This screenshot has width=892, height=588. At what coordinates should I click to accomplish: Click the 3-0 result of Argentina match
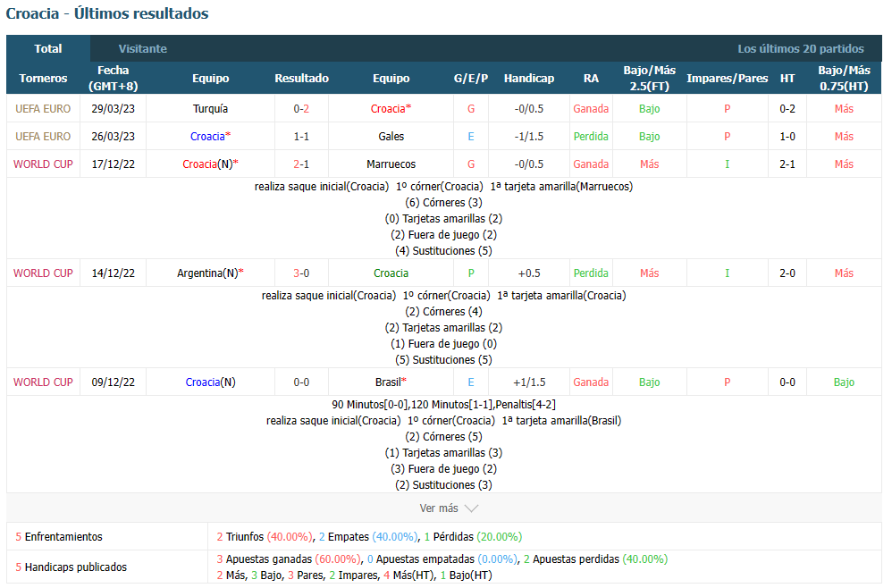[301, 273]
